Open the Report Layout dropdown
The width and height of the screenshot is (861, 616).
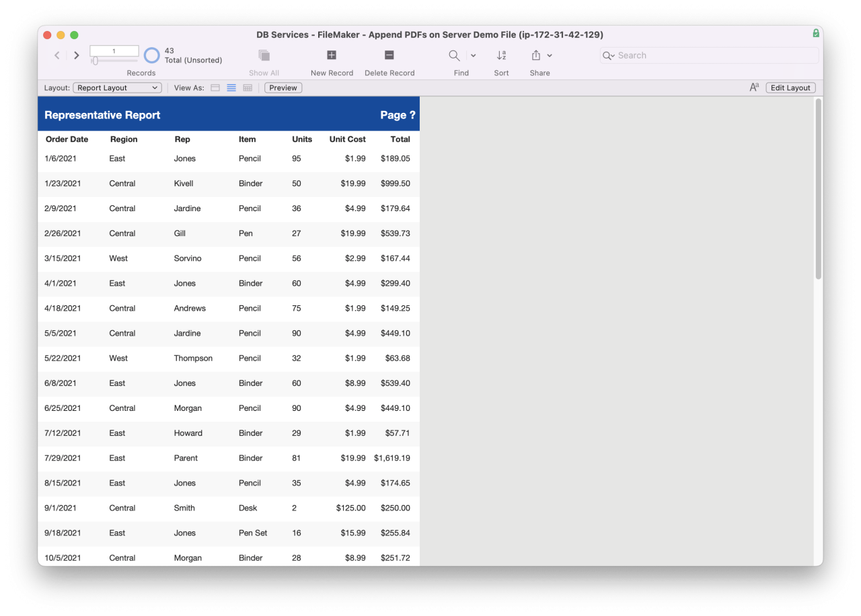point(117,87)
